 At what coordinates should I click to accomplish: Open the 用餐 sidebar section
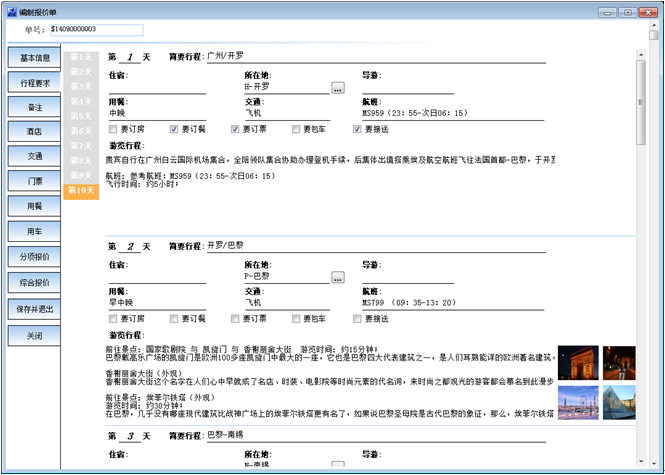tap(34, 206)
